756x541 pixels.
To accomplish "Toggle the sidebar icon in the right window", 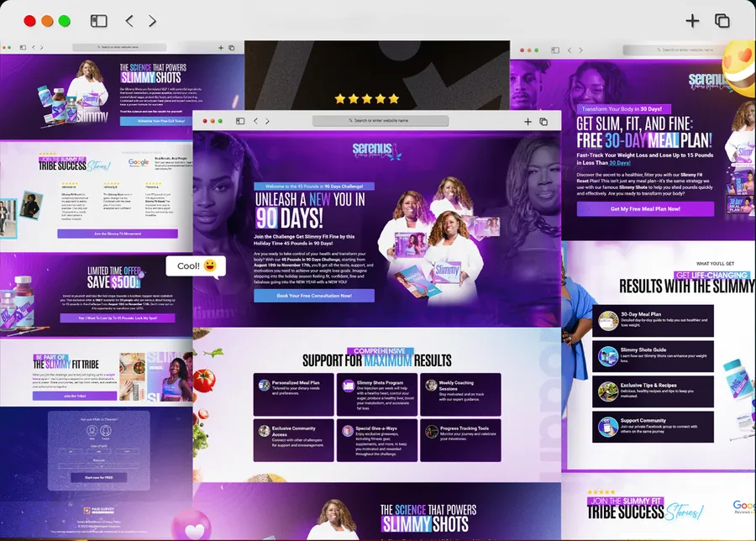I will (555, 50).
